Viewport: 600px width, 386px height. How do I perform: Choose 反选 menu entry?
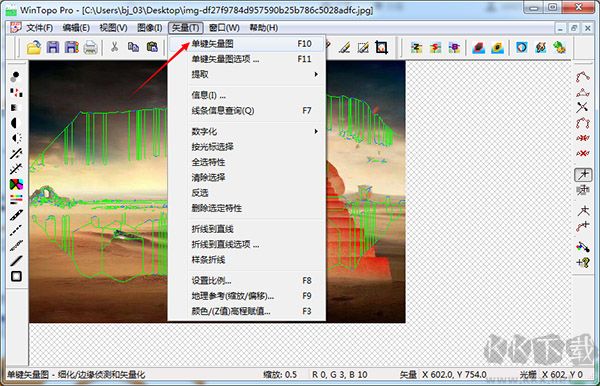click(x=247, y=193)
